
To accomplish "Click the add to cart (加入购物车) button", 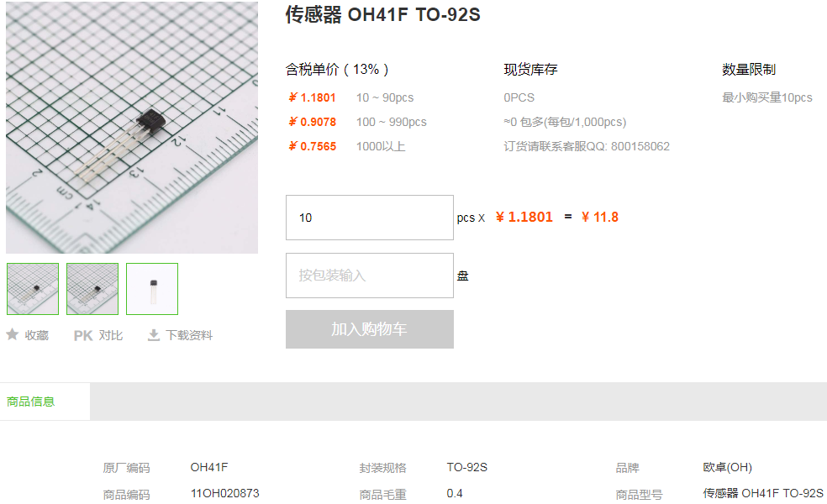I will tap(370, 329).
